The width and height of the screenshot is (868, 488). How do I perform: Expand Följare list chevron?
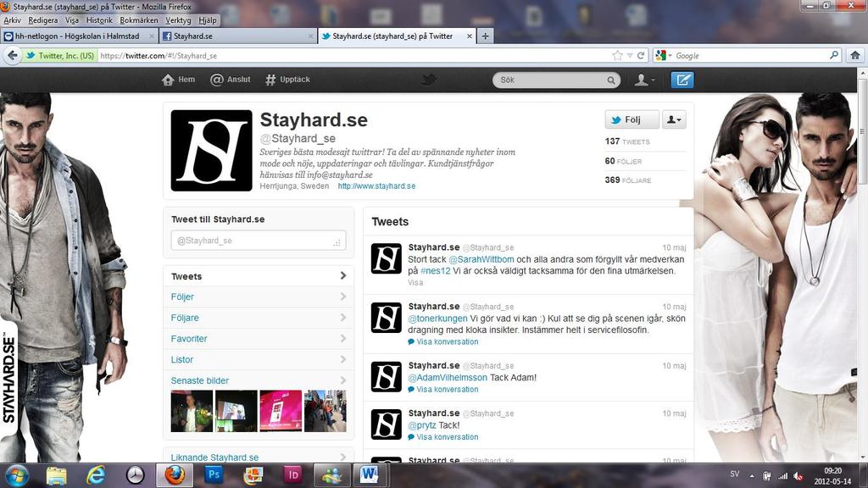tap(343, 318)
